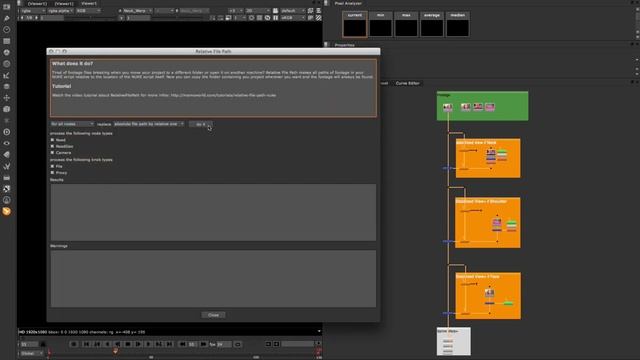Open the 'for all nodes' dropdown
Image resolution: width=640 pixels, height=360 pixels.
coord(72,124)
